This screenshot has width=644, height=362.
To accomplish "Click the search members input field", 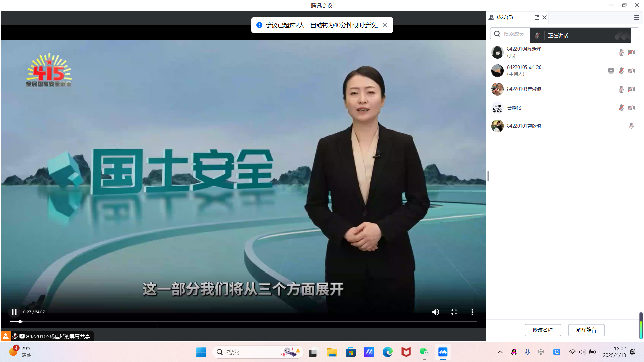I will click(513, 34).
